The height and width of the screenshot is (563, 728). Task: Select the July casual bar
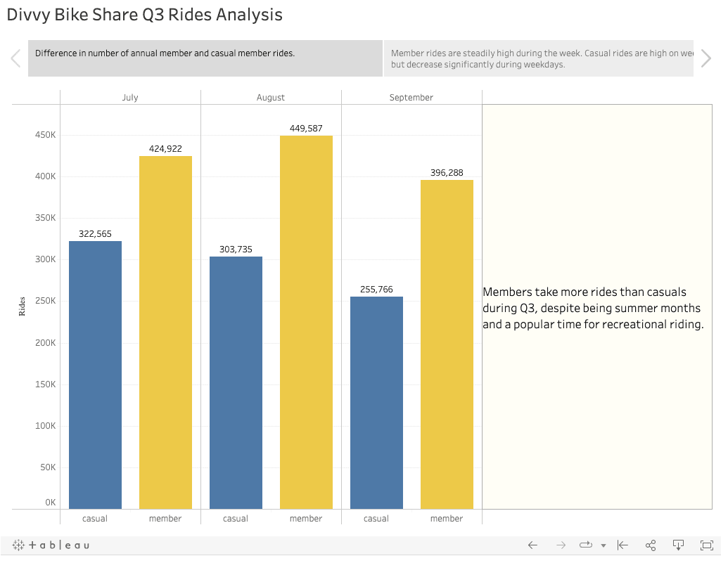coord(95,375)
